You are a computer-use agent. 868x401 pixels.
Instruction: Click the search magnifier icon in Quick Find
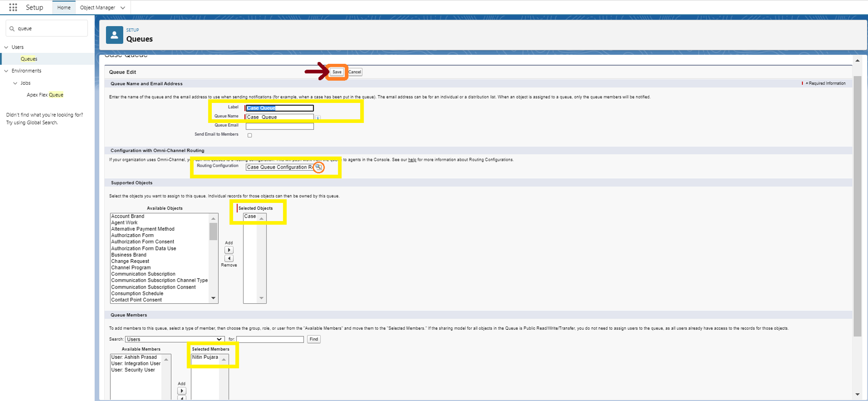tap(12, 29)
